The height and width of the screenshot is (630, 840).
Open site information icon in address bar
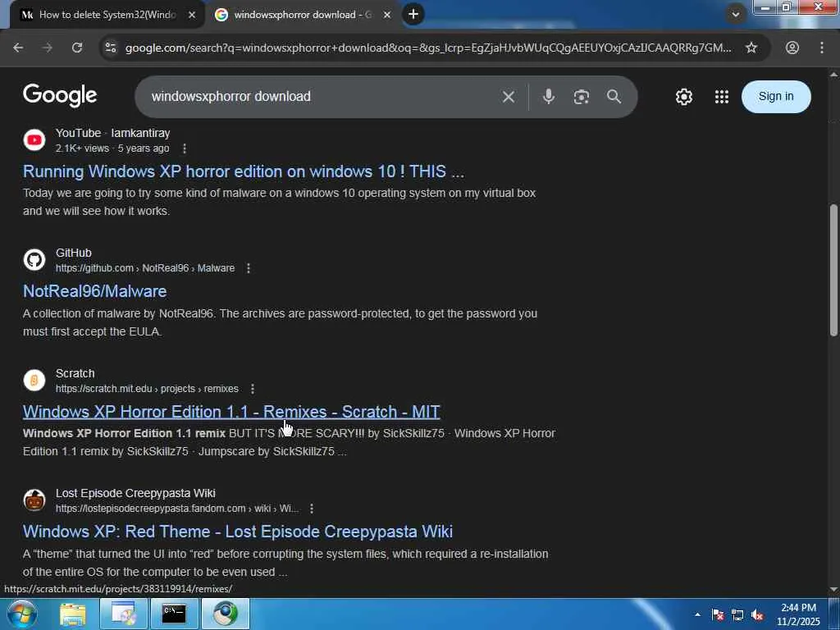tap(111, 48)
